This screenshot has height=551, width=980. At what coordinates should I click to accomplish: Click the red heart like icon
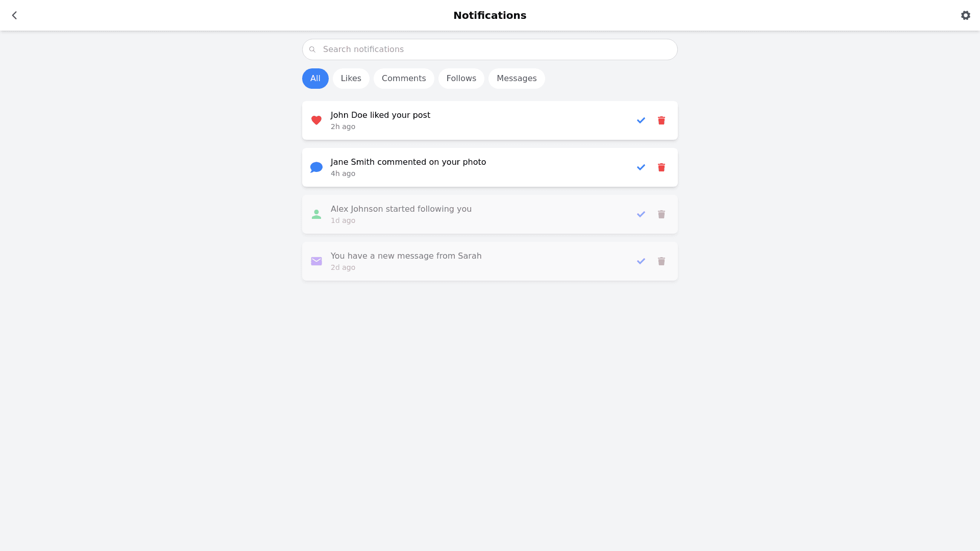316,120
